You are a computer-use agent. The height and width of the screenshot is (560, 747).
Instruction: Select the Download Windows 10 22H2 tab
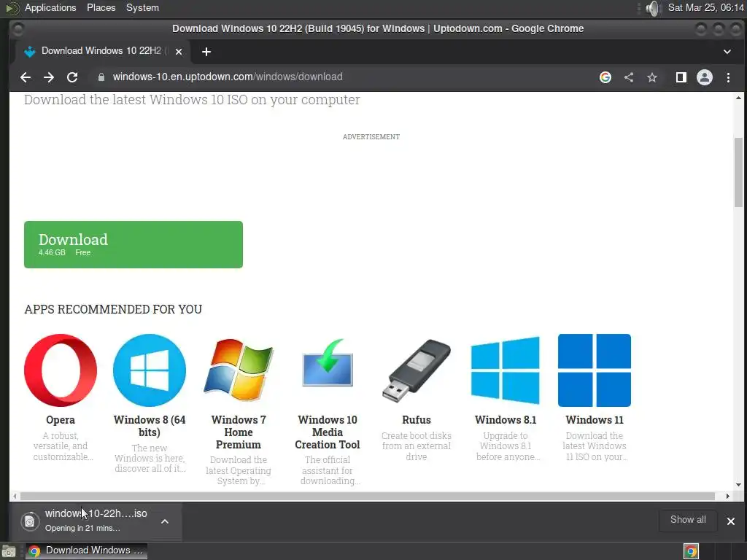point(102,52)
